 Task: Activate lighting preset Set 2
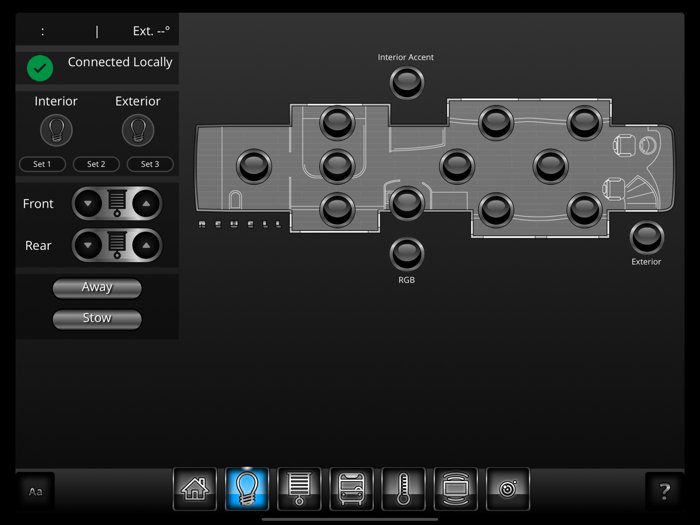coord(96,164)
